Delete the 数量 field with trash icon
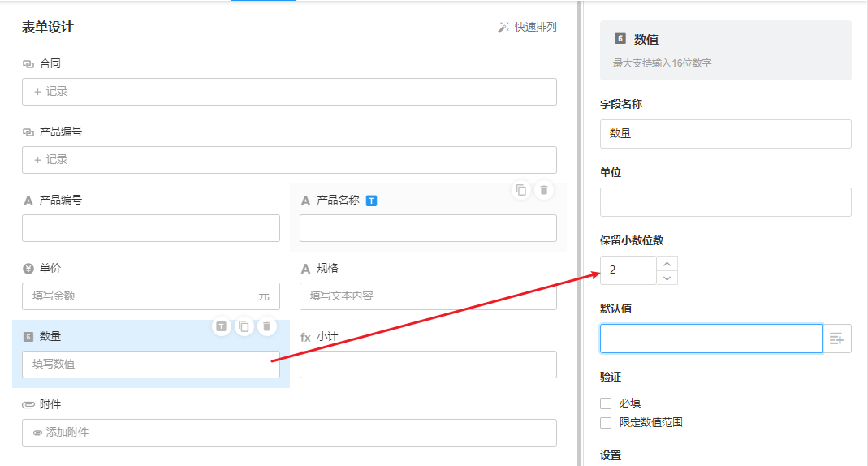Image resolution: width=868 pixels, height=466 pixels. coord(267,326)
